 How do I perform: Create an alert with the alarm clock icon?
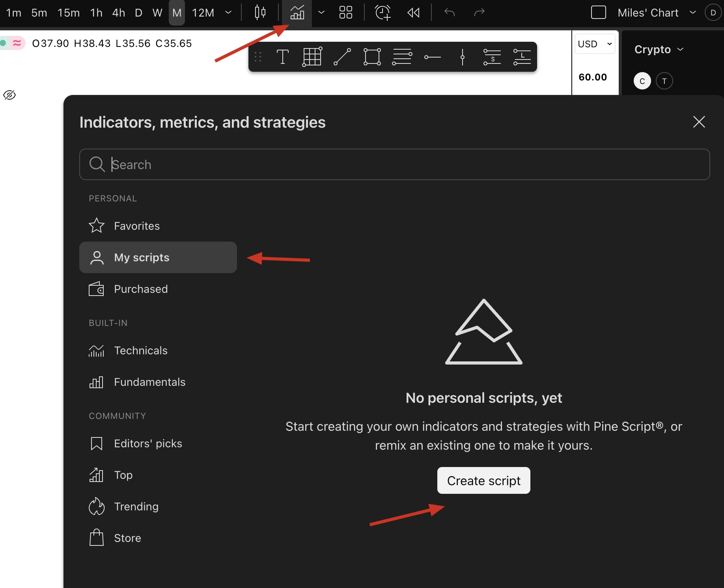383,13
